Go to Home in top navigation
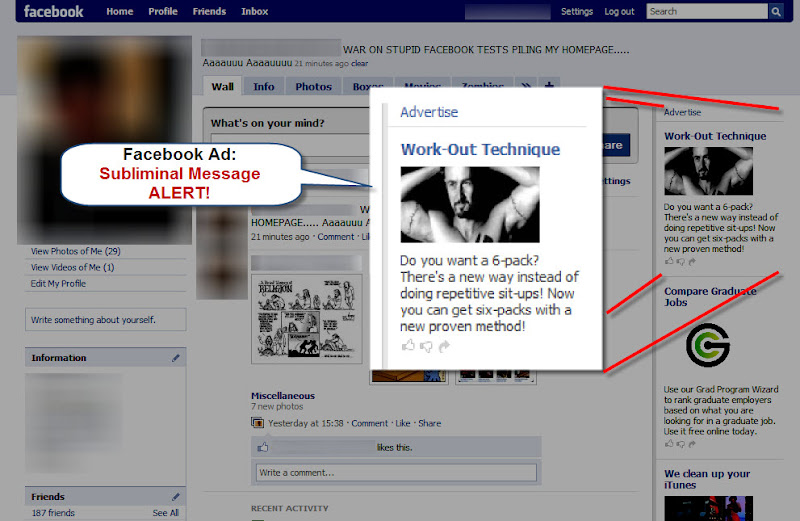This screenshot has width=800, height=521. (120, 11)
